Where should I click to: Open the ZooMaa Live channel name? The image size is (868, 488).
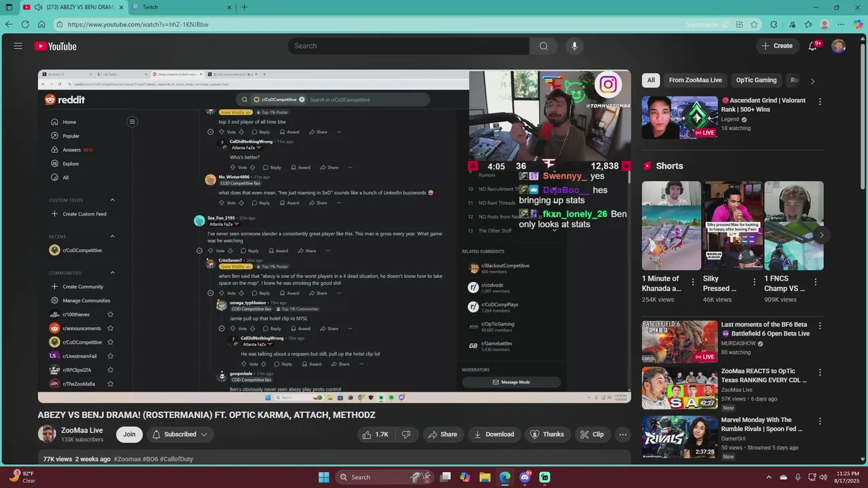click(82, 430)
